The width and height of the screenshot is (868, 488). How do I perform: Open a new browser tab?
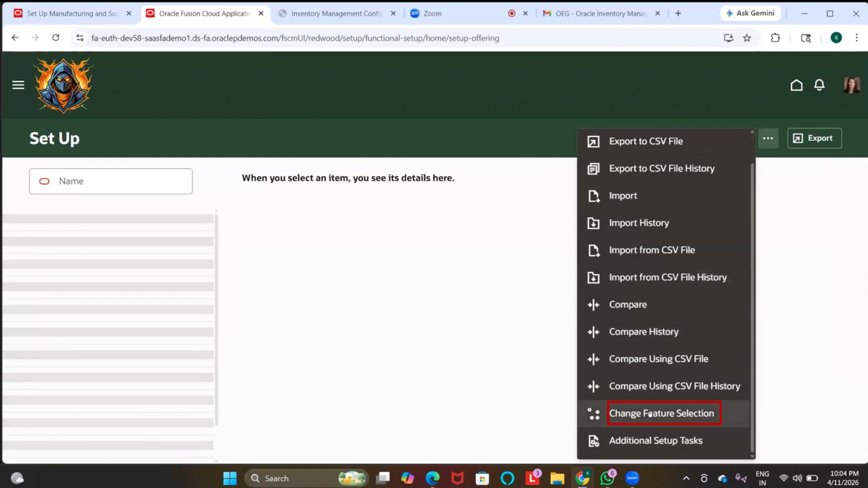coord(678,14)
